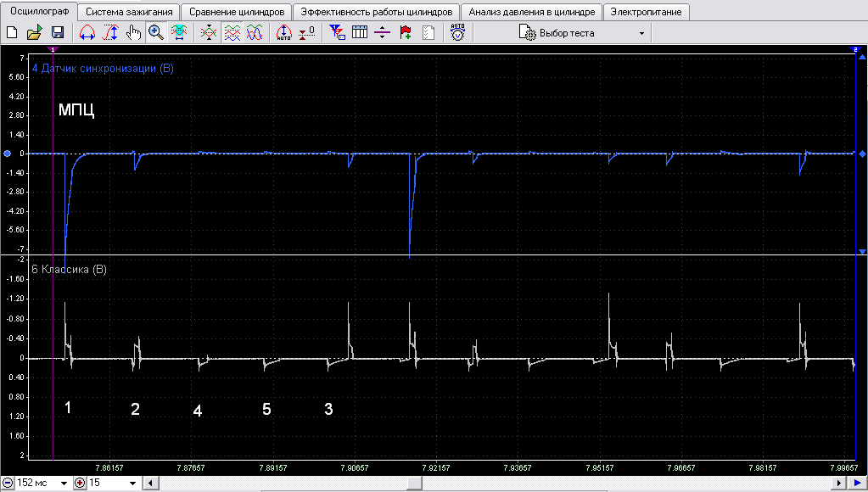The height and width of the screenshot is (492, 868).
Task: Expand the zoom value 15 dropdown
Action: click(132, 484)
